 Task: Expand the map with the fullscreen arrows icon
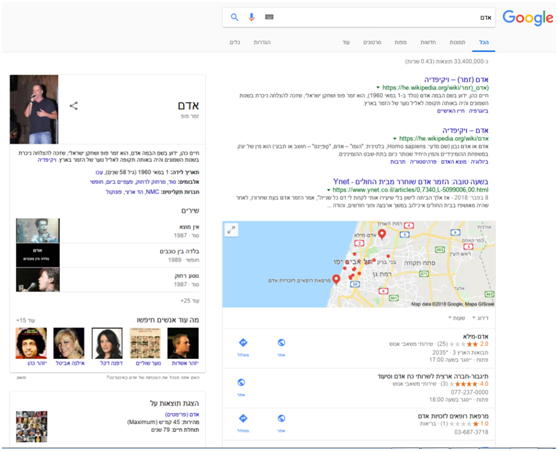[231, 230]
